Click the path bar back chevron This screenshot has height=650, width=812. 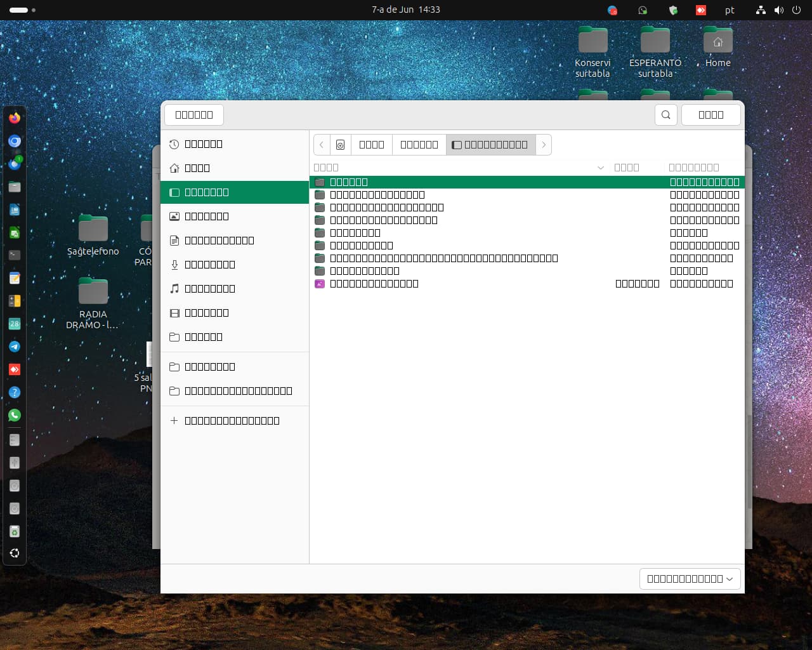point(322,145)
